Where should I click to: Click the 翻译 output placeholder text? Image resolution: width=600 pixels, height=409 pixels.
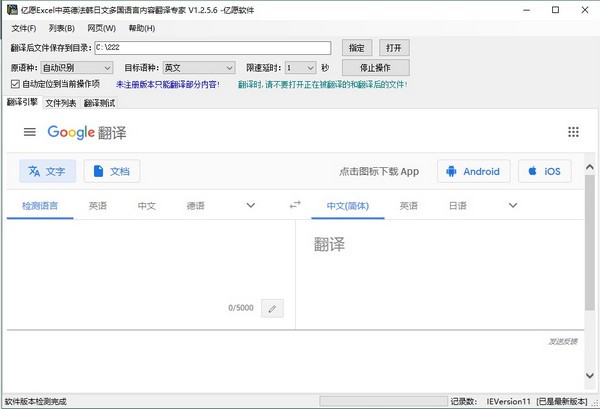pos(329,245)
